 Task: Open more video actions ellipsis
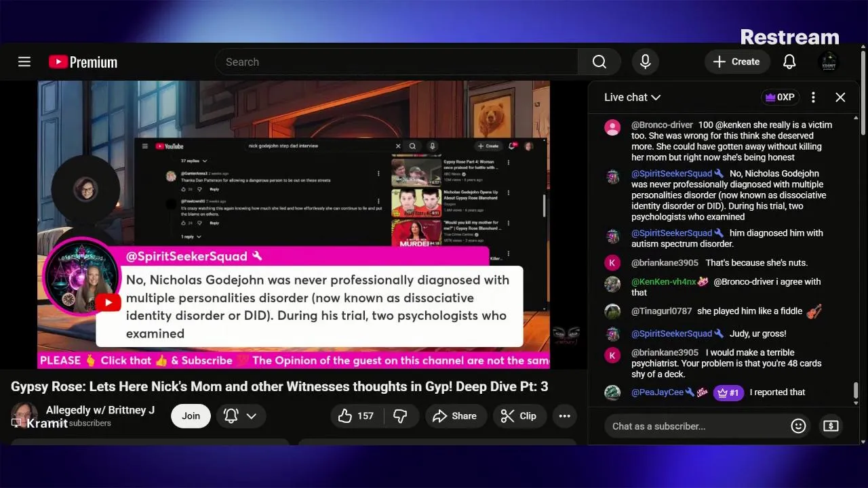pos(564,416)
